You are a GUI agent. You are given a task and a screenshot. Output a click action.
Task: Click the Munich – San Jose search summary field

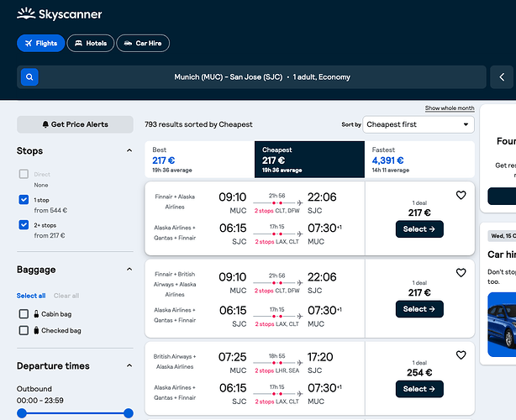[251, 77]
